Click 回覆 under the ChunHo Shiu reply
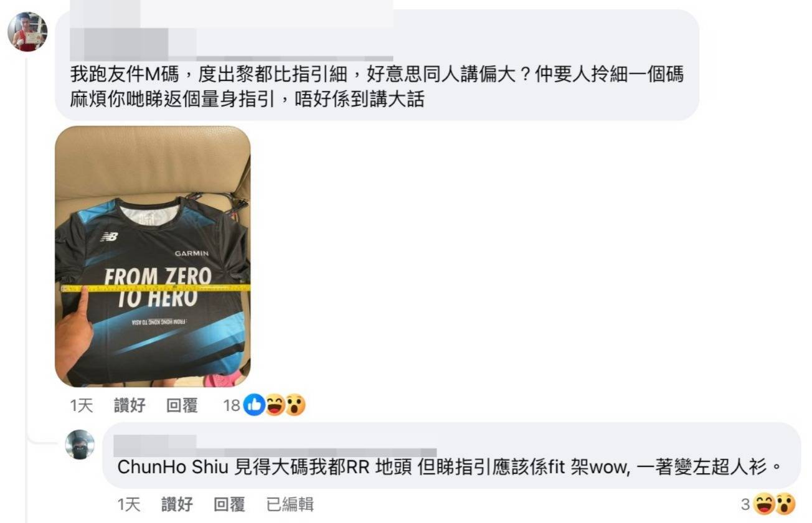Screen dimensions: 812x523 pyautogui.click(x=229, y=504)
